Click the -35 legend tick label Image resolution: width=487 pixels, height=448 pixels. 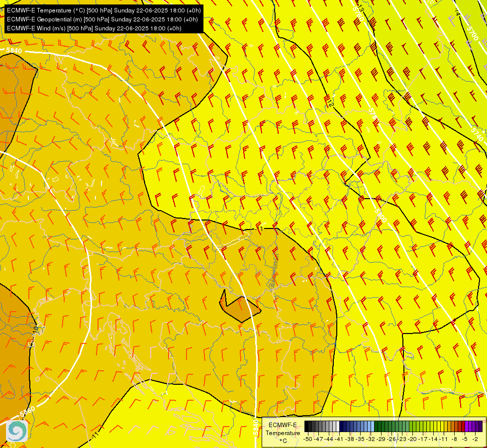[x=360, y=439]
